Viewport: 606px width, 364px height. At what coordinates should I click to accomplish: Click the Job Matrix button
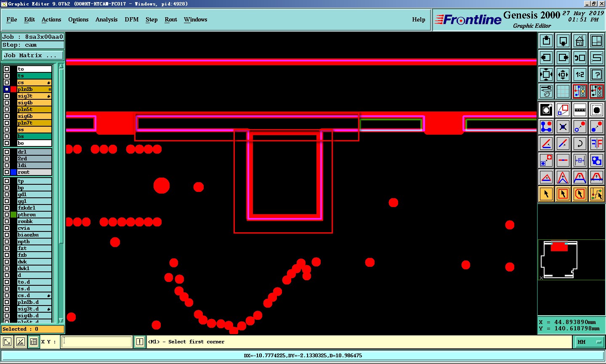point(33,56)
